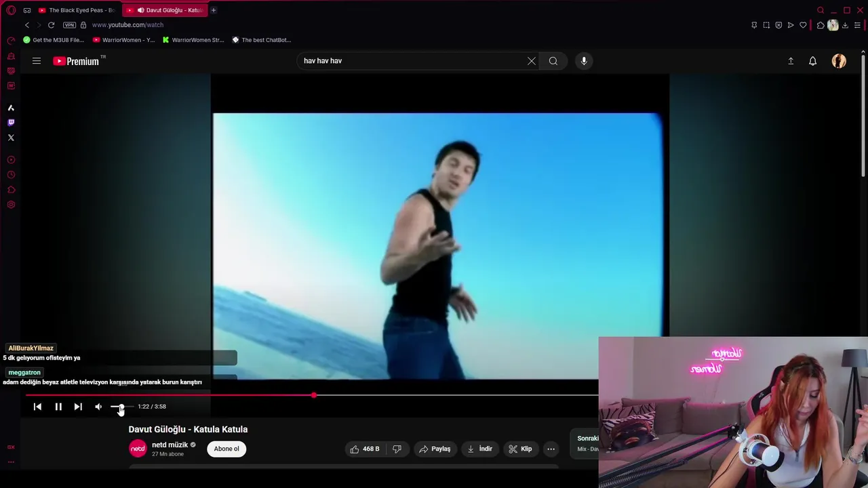
Task: Start voice search microphone
Action: pyautogui.click(x=584, y=61)
